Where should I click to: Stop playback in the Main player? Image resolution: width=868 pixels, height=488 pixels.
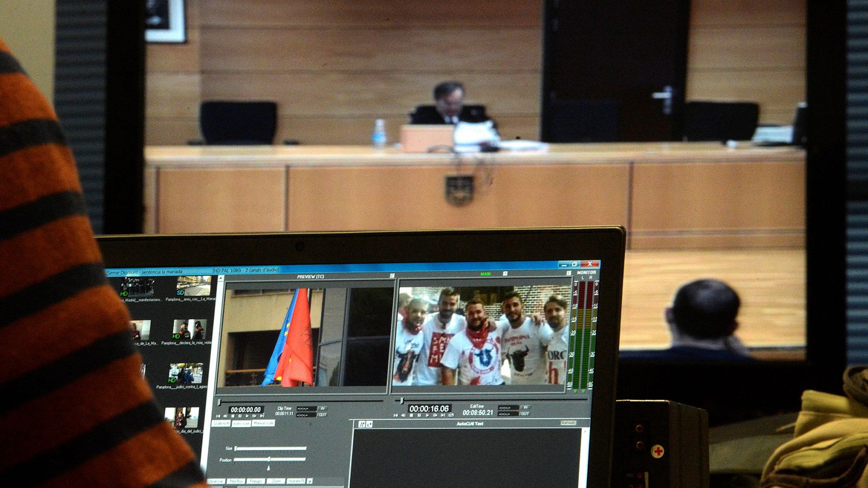(411, 415)
